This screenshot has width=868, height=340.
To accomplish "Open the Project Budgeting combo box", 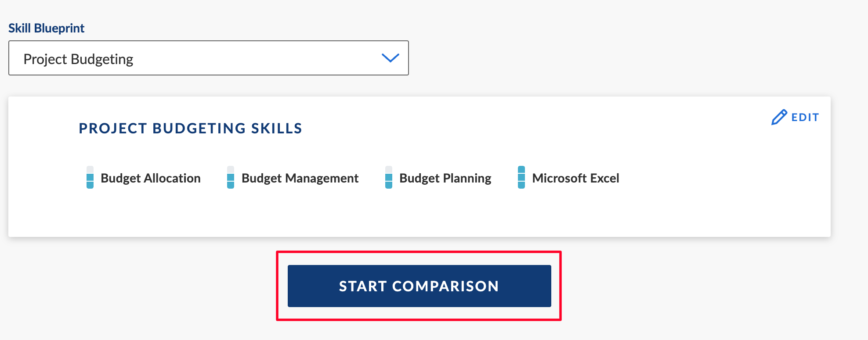I will point(209,58).
